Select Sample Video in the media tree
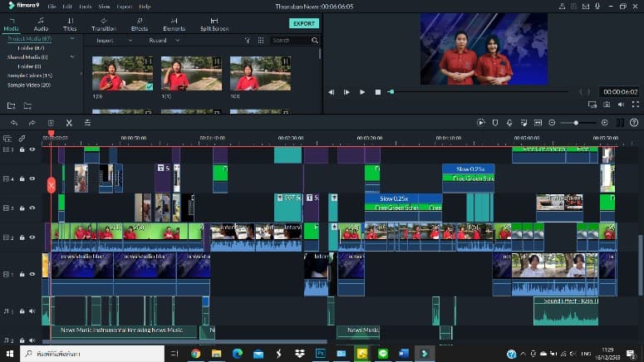This screenshot has height=362, width=644. pyautogui.click(x=29, y=86)
